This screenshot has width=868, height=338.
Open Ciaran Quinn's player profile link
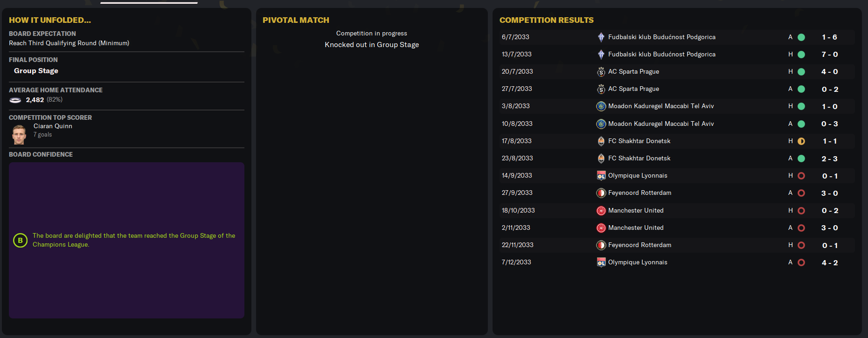point(53,126)
